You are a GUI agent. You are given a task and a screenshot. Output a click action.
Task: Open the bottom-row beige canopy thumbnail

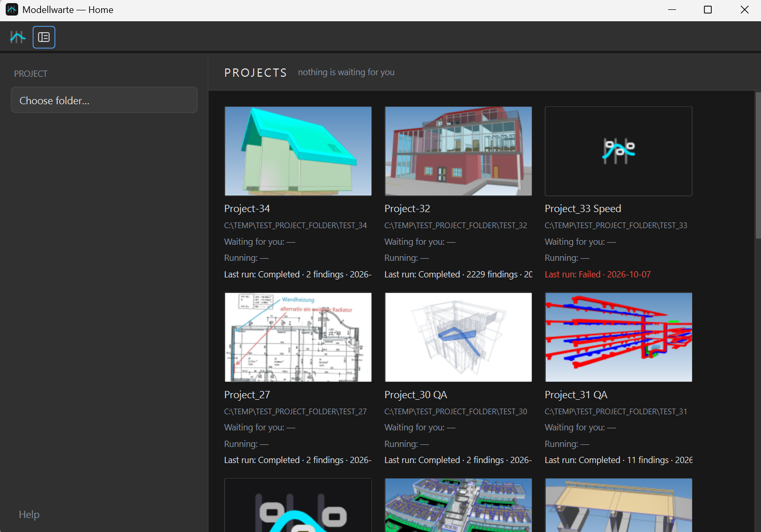coord(618,505)
